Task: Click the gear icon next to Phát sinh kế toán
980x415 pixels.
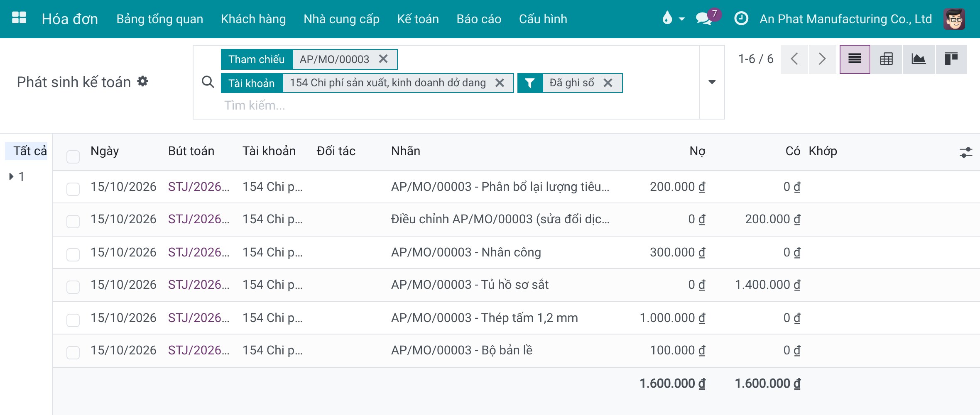Action: point(143,81)
